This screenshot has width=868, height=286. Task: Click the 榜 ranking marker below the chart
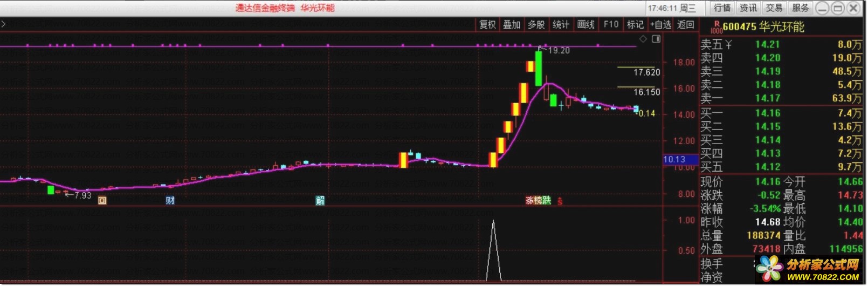pos(538,201)
